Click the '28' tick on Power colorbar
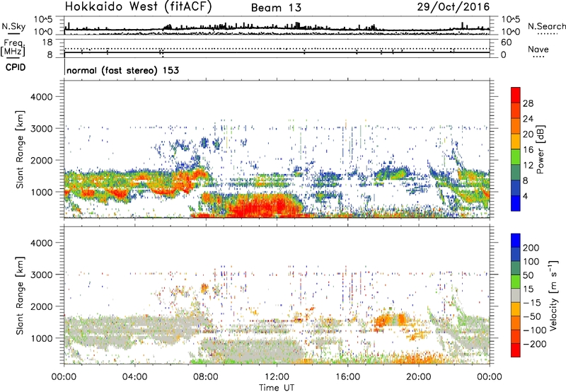 coord(528,103)
